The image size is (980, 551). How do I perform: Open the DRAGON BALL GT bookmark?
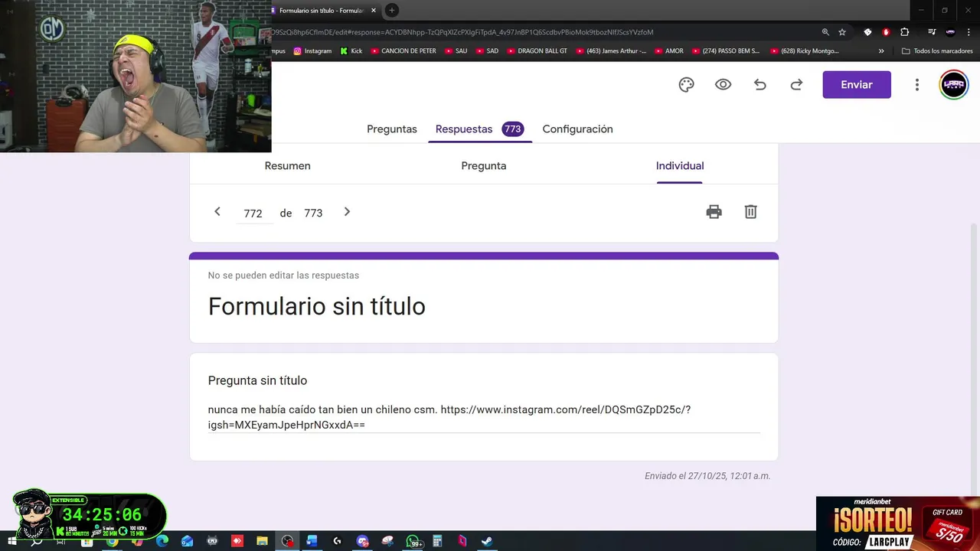537,51
